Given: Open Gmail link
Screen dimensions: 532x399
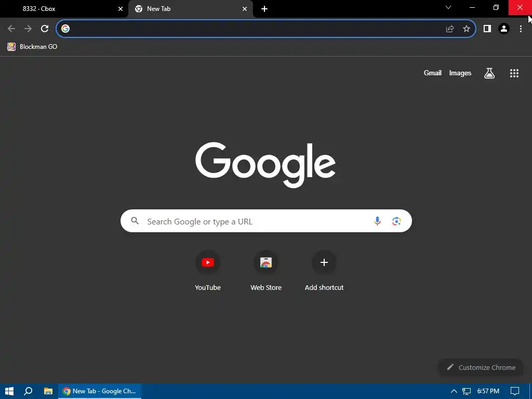Looking at the screenshot, I should pos(433,73).
